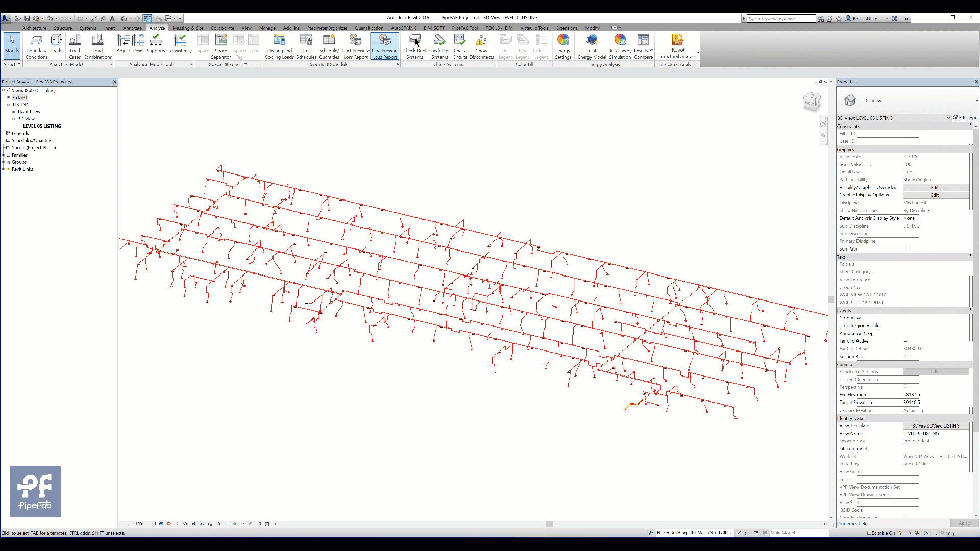The width and height of the screenshot is (980, 551).
Task: Select the Analyze ribbon tab
Action: click(x=157, y=28)
